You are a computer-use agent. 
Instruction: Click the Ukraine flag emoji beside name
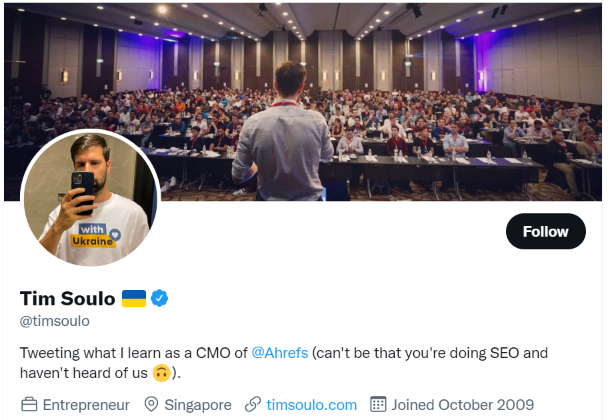(x=134, y=299)
